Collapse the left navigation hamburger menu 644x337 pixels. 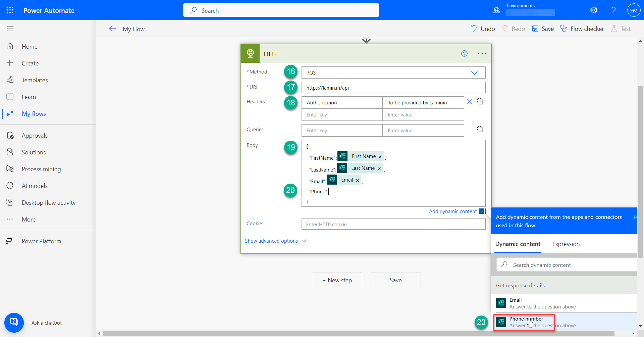[10, 29]
